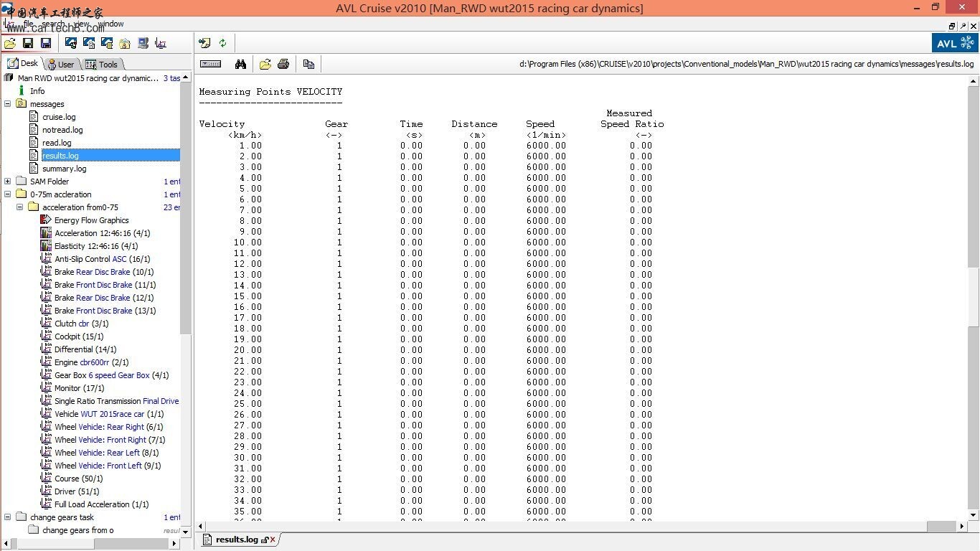Collapse the change gears task node
This screenshot has height=551, width=980.
(8, 517)
